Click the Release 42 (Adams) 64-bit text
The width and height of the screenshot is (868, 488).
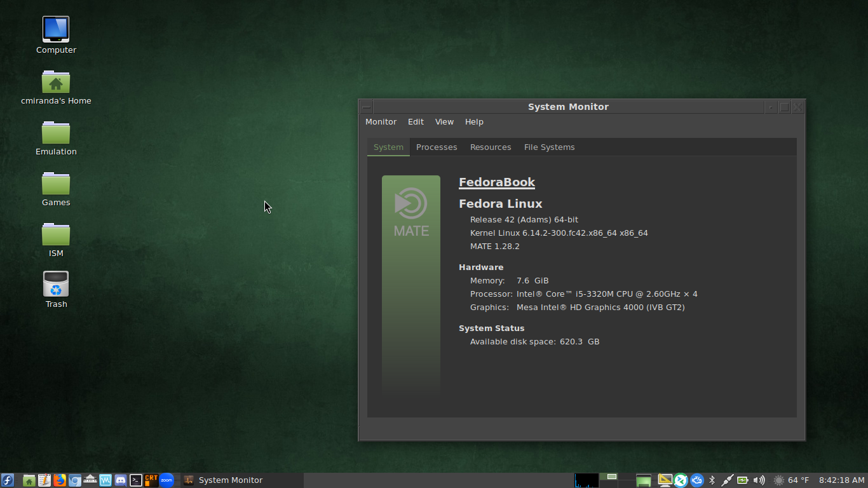(524, 220)
